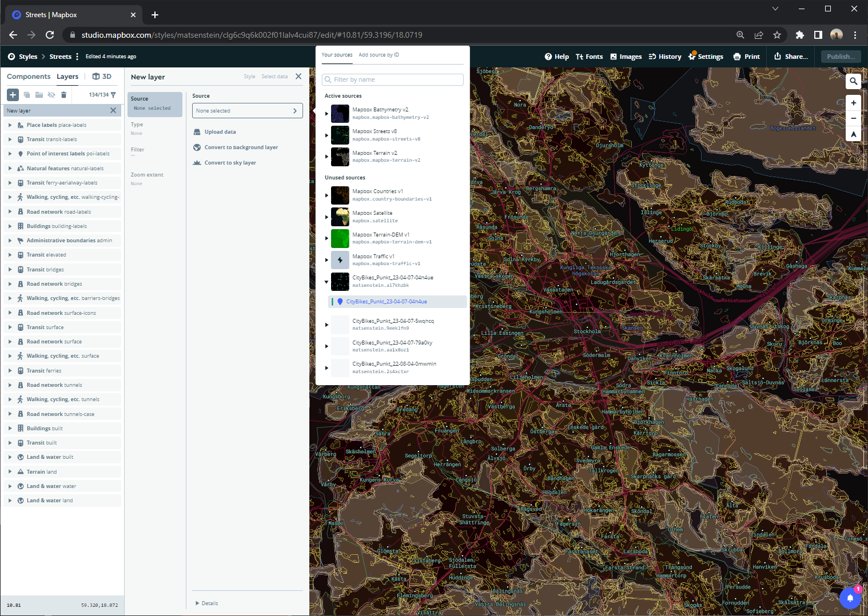Open a new browser tab
The image size is (868, 616).
[x=155, y=15]
